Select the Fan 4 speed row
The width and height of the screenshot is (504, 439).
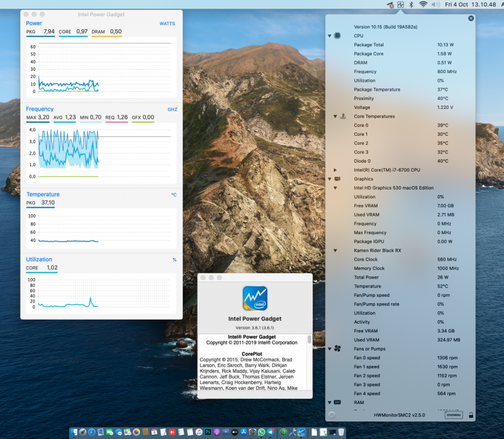400,393
